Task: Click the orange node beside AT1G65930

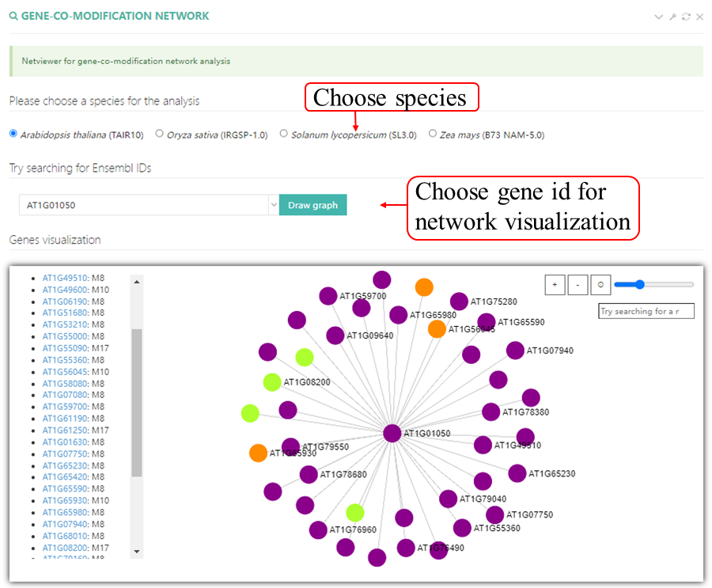Action: (x=258, y=453)
